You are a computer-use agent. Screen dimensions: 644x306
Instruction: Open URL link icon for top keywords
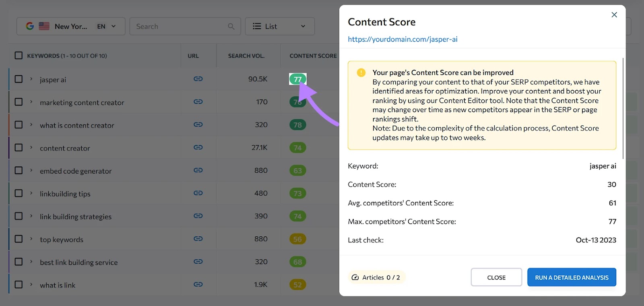(198, 239)
